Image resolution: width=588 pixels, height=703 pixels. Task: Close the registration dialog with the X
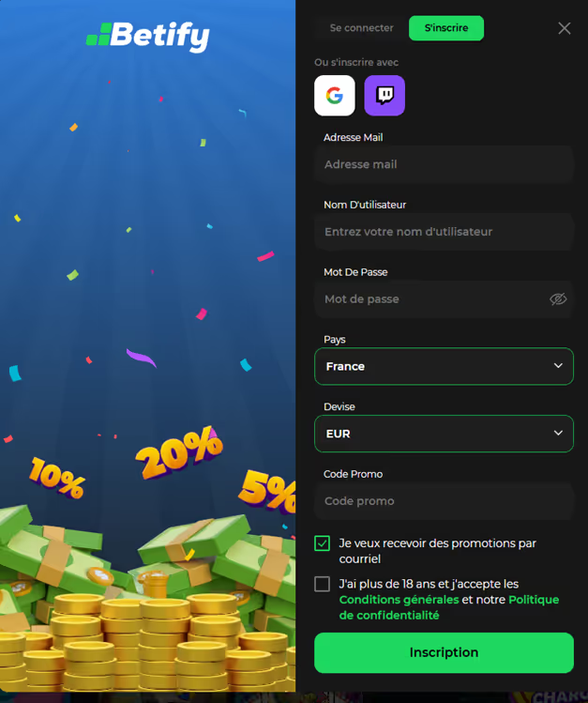point(565,28)
